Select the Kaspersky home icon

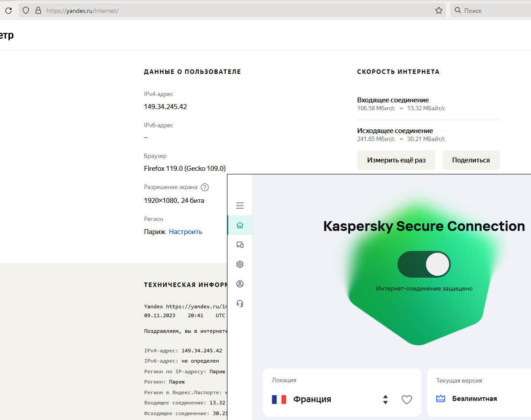240,225
